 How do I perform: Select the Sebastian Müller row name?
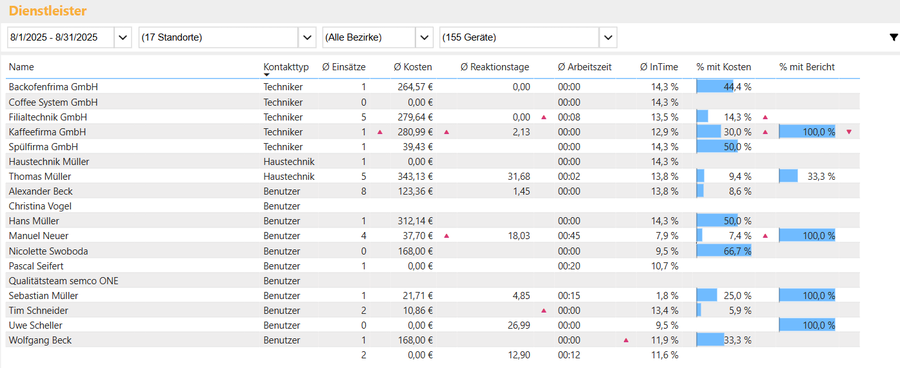point(43,296)
